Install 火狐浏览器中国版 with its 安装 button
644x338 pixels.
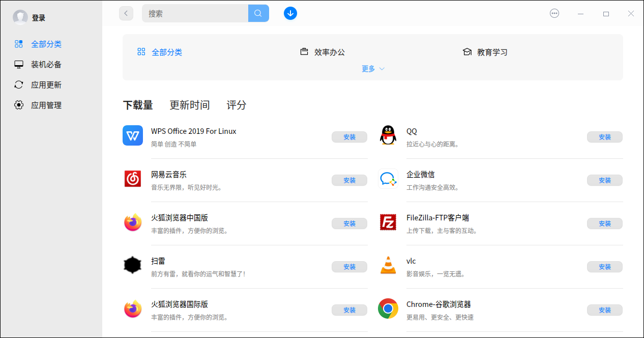(x=349, y=223)
